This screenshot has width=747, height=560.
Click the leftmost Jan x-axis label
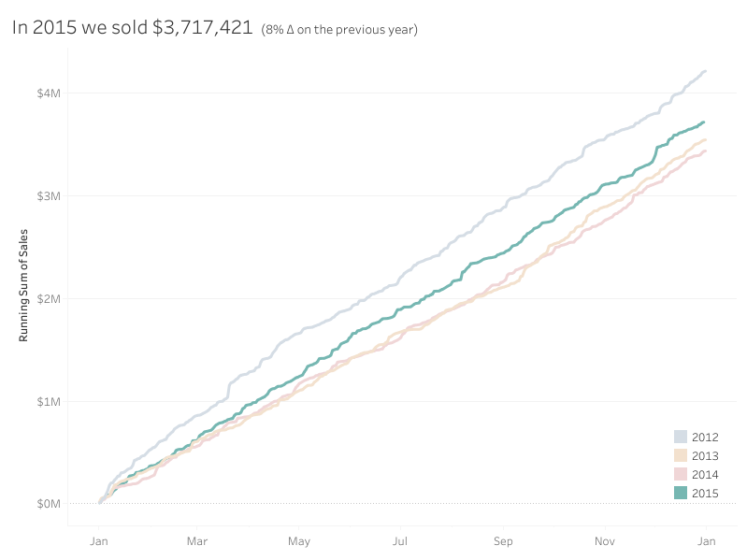[x=98, y=541]
